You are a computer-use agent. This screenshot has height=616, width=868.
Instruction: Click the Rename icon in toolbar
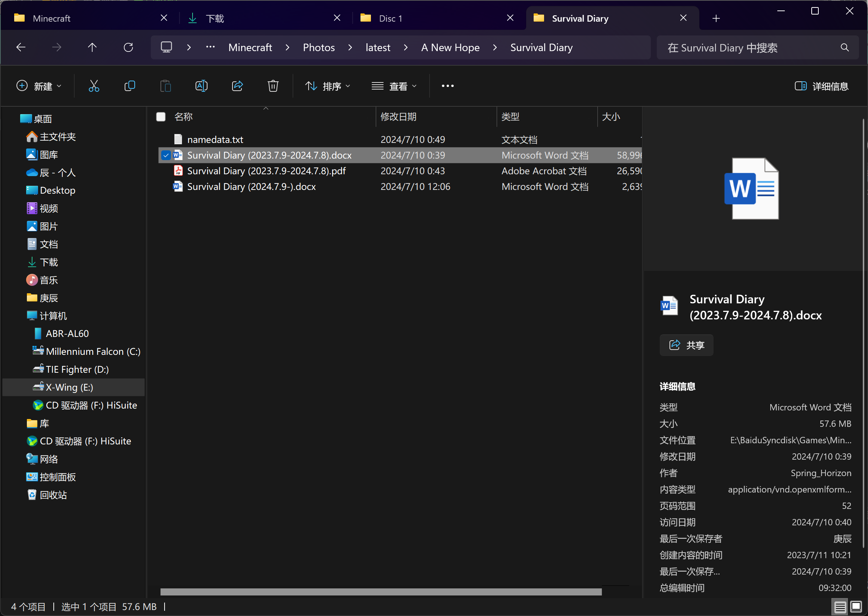202,86
